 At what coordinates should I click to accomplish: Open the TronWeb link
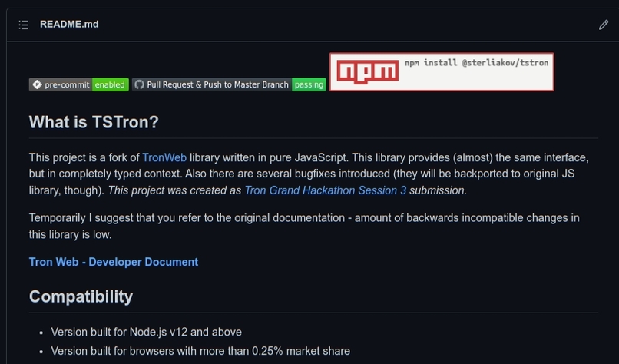tap(164, 157)
